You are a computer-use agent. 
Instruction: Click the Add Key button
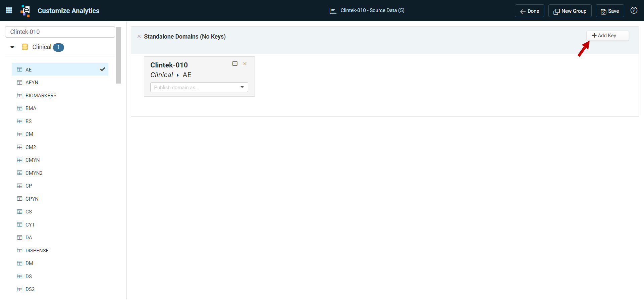coord(607,36)
